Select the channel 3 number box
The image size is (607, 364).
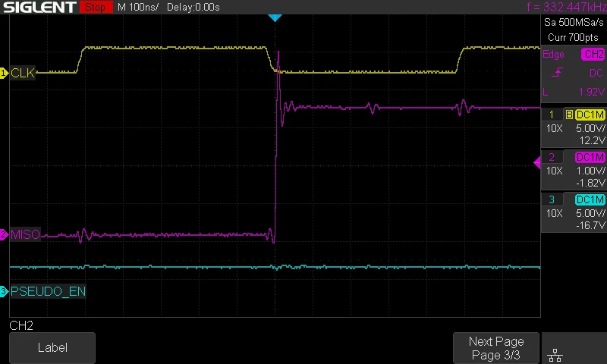pos(552,199)
